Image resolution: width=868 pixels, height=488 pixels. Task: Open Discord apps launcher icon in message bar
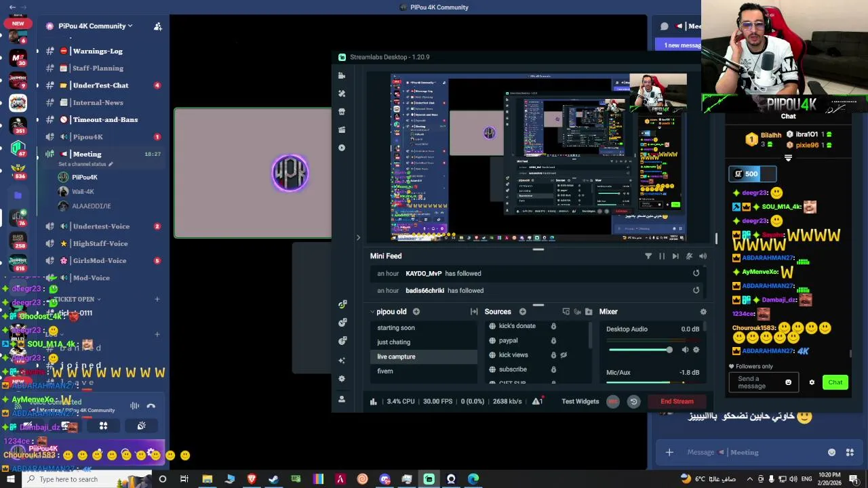point(850,452)
